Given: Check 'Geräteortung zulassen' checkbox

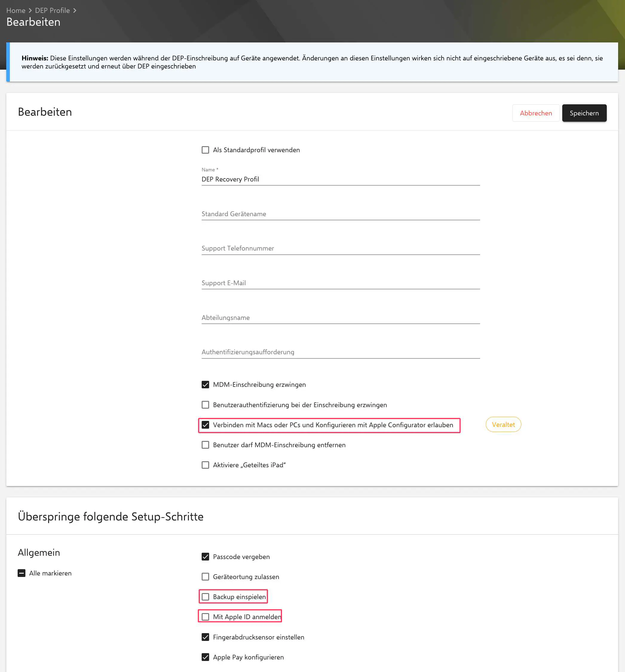Looking at the screenshot, I should 206,577.
